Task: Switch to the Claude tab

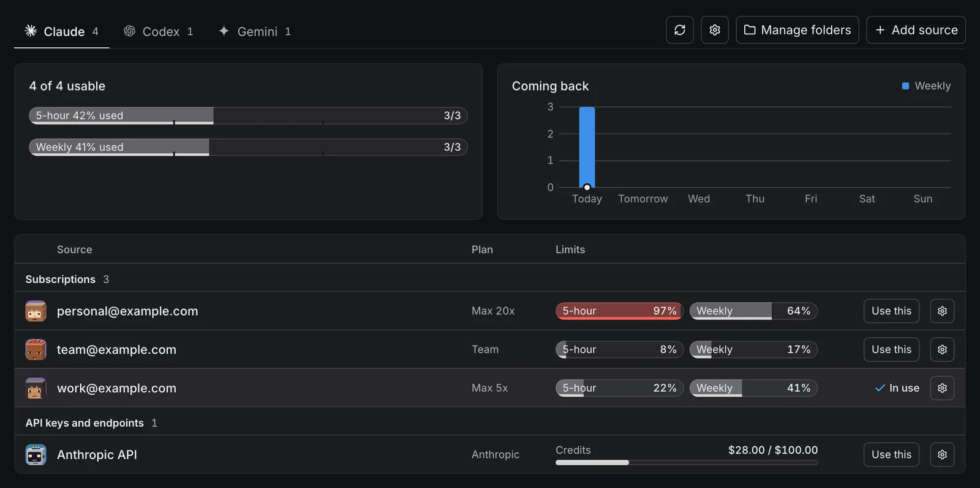Action: [61, 31]
